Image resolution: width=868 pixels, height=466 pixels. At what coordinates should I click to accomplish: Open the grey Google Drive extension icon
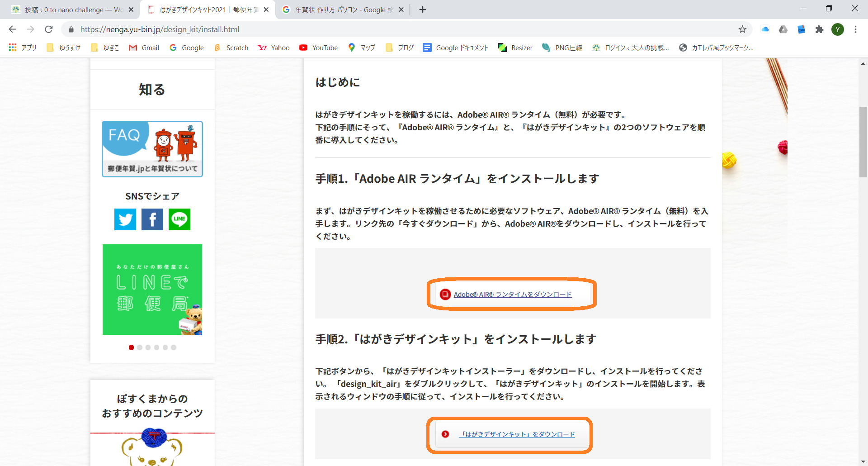pos(783,29)
